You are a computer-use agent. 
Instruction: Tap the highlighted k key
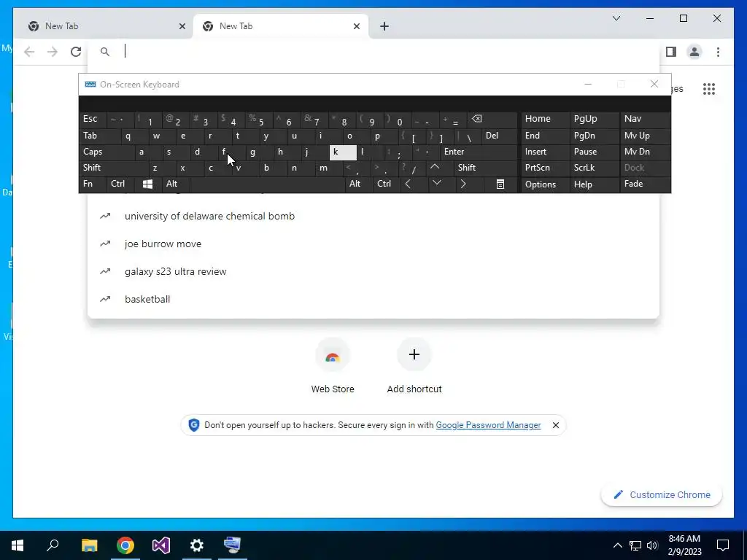[343, 152]
